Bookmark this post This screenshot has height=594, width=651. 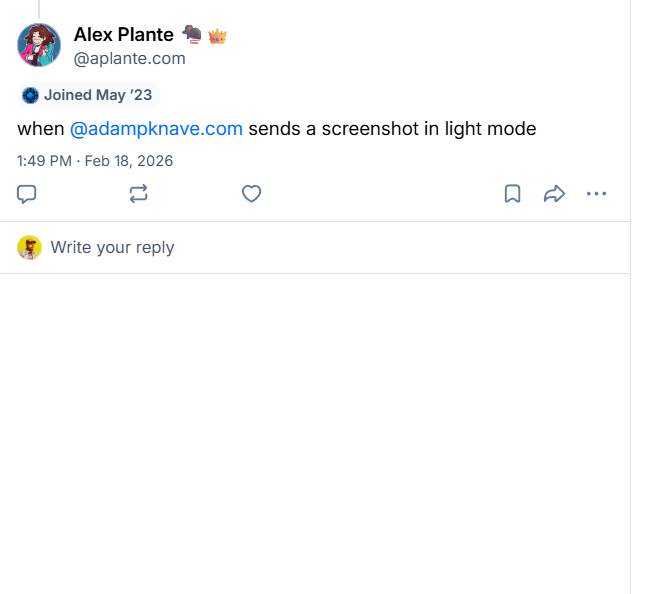click(512, 194)
